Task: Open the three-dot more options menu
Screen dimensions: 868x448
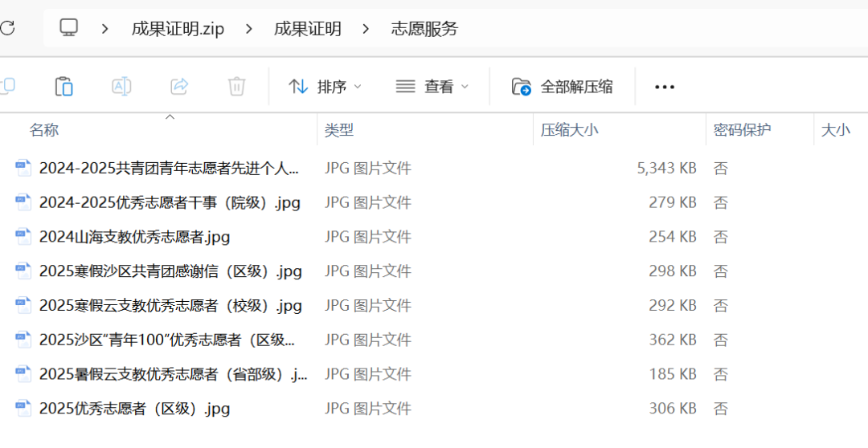Action: click(665, 87)
